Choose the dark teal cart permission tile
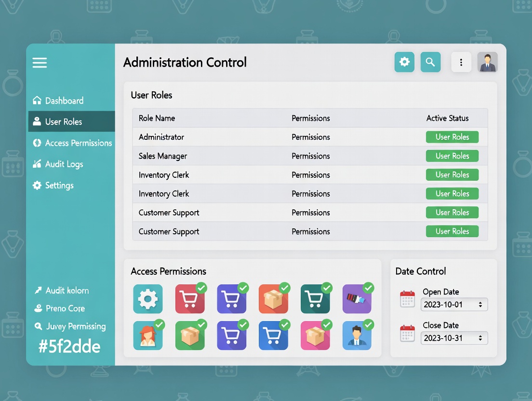 pyautogui.click(x=315, y=299)
